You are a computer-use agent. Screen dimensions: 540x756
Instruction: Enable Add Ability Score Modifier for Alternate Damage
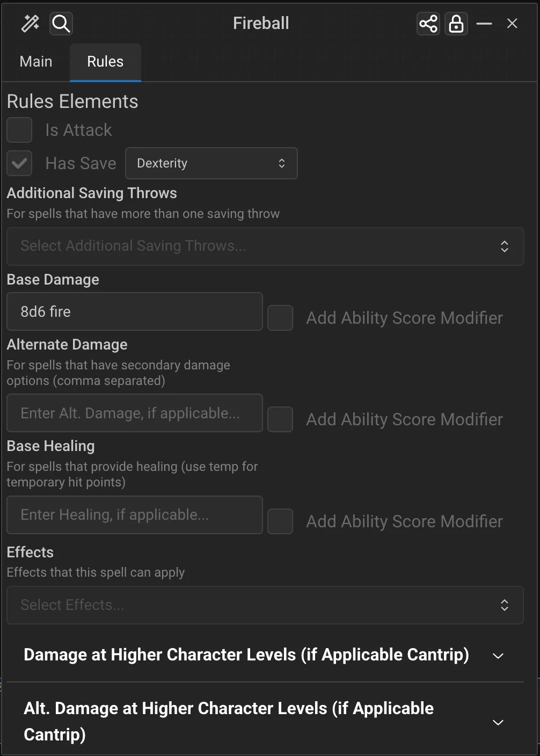[x=280, y=419]
